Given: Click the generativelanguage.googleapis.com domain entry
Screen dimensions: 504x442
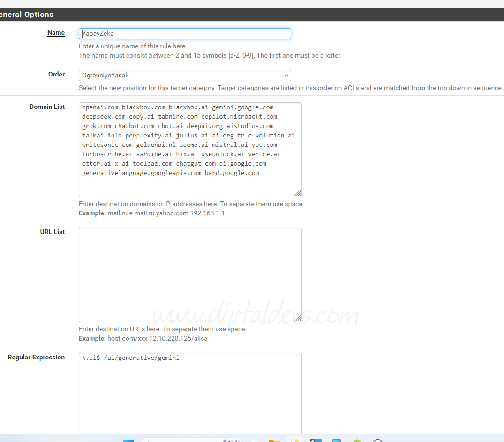Looking at the screenshot, I should 142,173.
